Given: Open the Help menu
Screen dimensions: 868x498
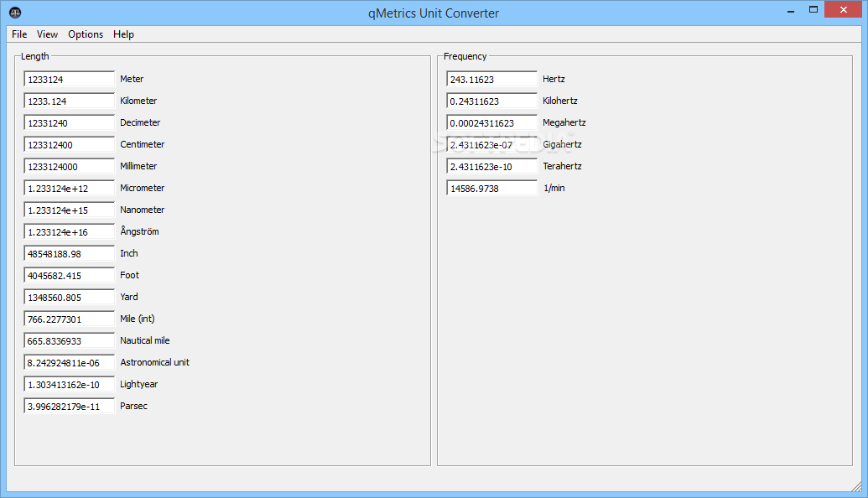Looking at the screenshot, I should [x=123, y=34].
